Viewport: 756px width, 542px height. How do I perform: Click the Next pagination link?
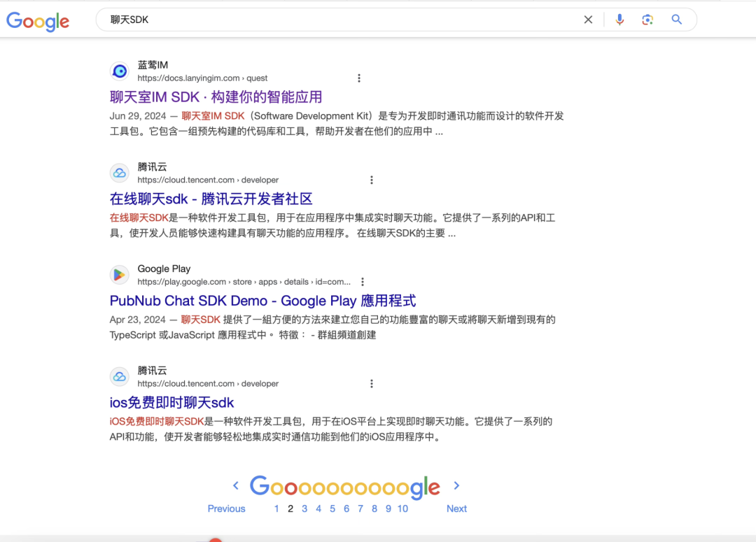tap(456, 508)
